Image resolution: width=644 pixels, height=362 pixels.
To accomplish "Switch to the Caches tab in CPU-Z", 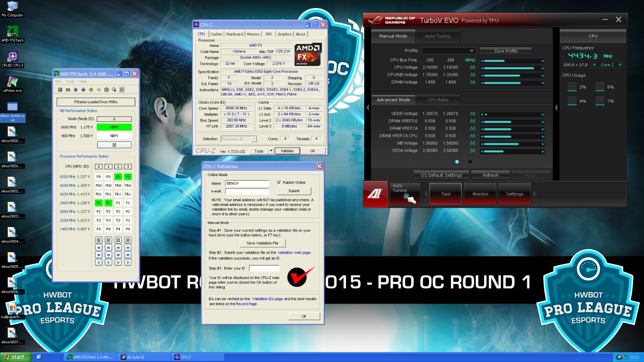I will click(216, 34).
